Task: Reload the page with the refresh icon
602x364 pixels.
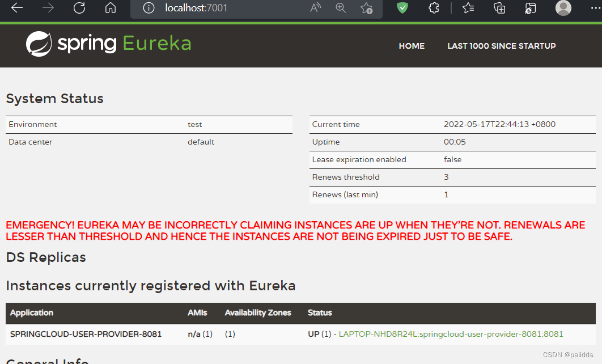Action: click(79, 8)
